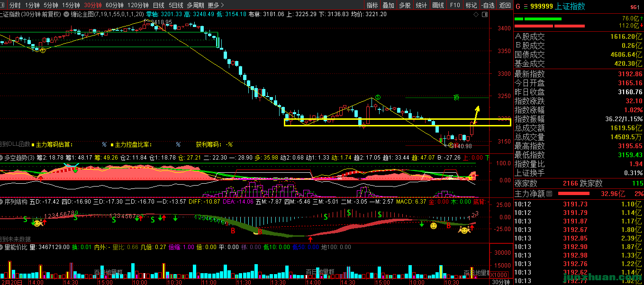Click the SG1 badge in quote header
Viewport: 644px width, 285px height.
pyautogui.click(x=635, y=7)
